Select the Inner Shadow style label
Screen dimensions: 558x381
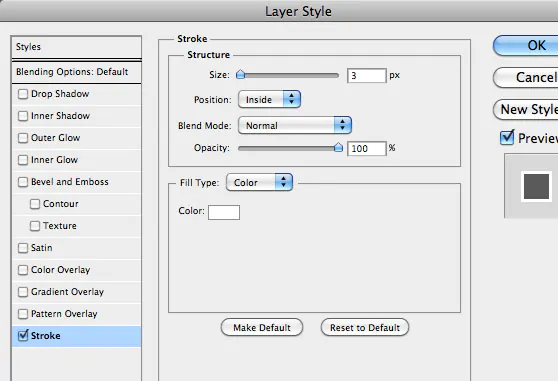tap(60, 116)
